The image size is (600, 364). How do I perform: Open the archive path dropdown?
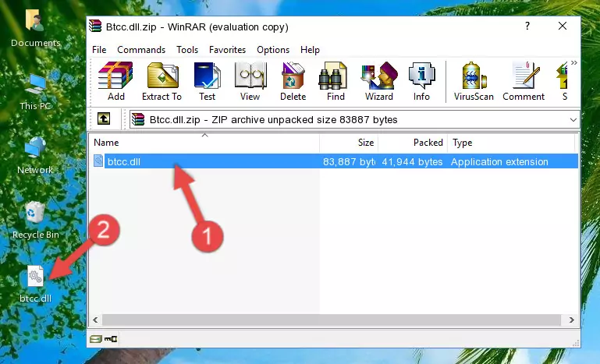click(573, 120)
